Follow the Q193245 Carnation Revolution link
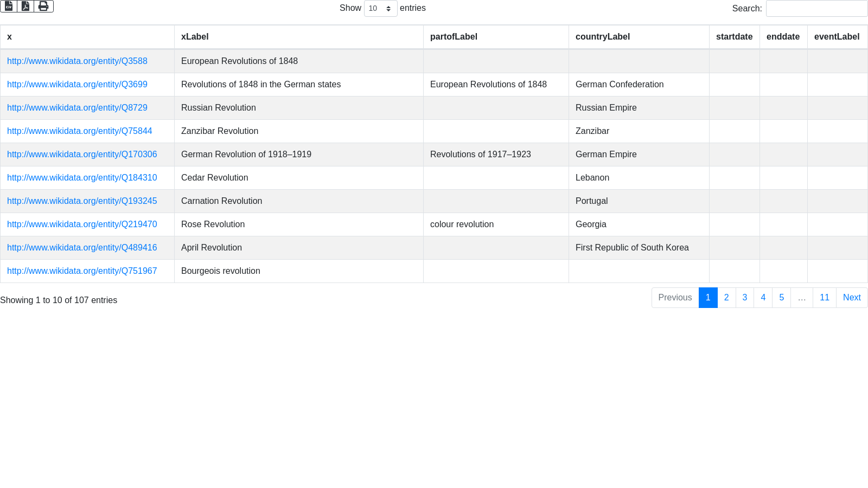 82,201
